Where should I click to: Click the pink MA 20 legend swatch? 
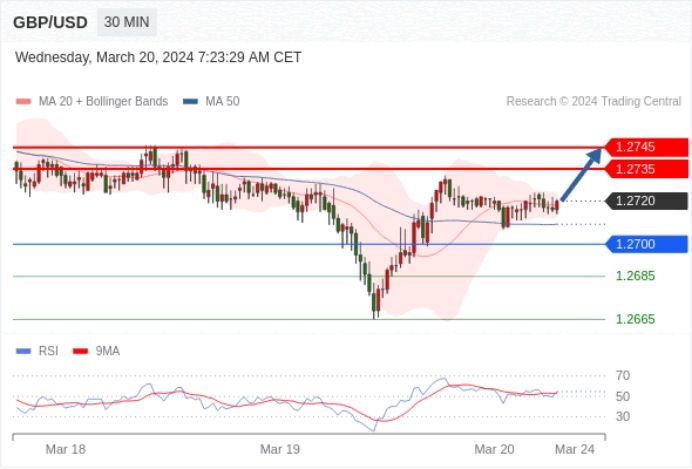click(23, 101)
